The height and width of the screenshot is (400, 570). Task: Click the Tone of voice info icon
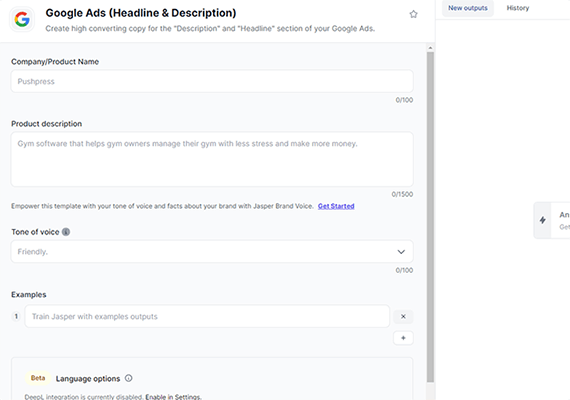66,232
